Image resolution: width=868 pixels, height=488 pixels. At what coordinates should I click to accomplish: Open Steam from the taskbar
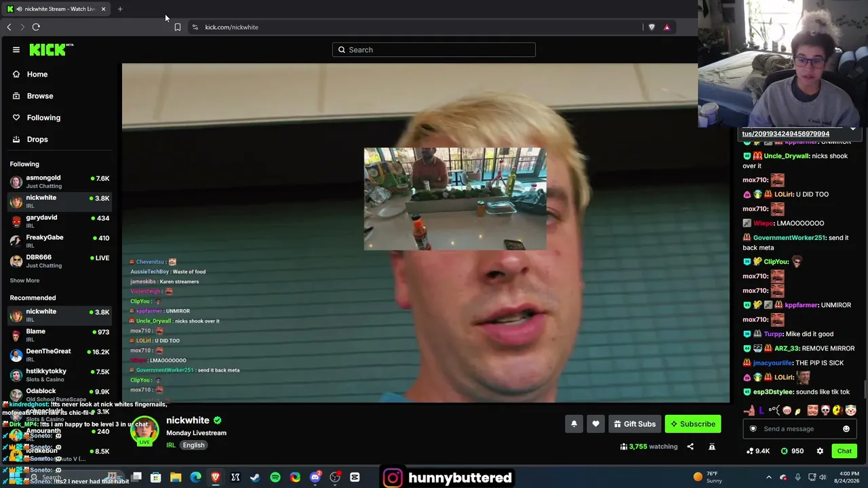255,477
